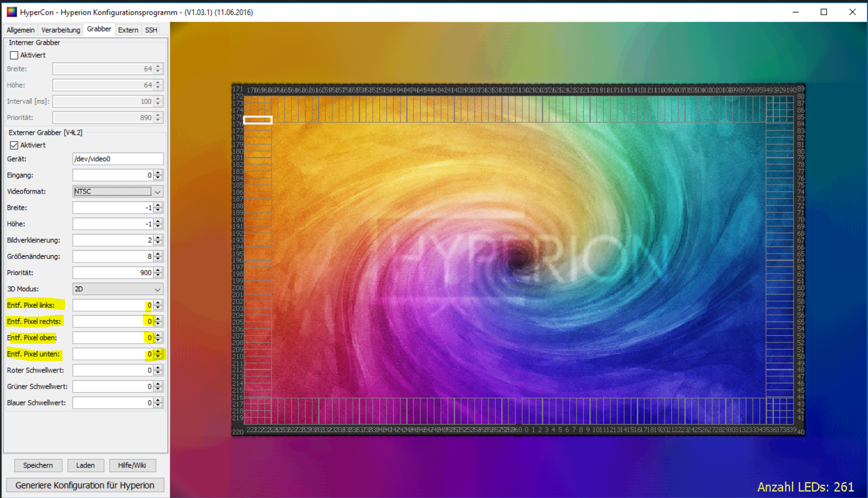Enable the Interner Grabber Aktiviert checkbox
Viewport: 868px width, 498px height.
[x=14, y=55]
